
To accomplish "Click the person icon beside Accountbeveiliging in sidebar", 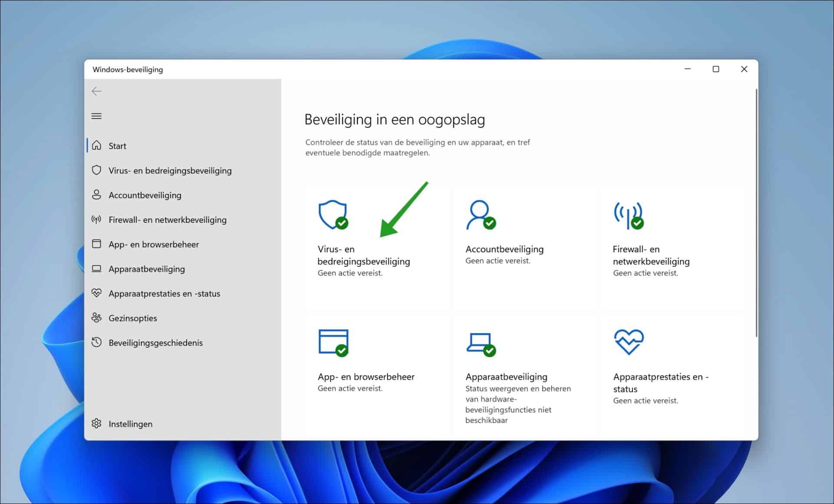I will pyautogui.click(x=96, y=195).
